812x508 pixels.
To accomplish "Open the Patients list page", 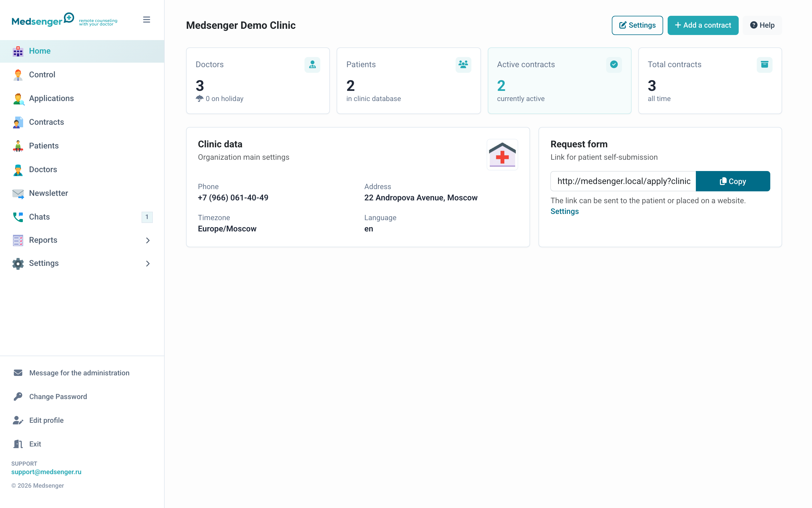I will (82, 146).
